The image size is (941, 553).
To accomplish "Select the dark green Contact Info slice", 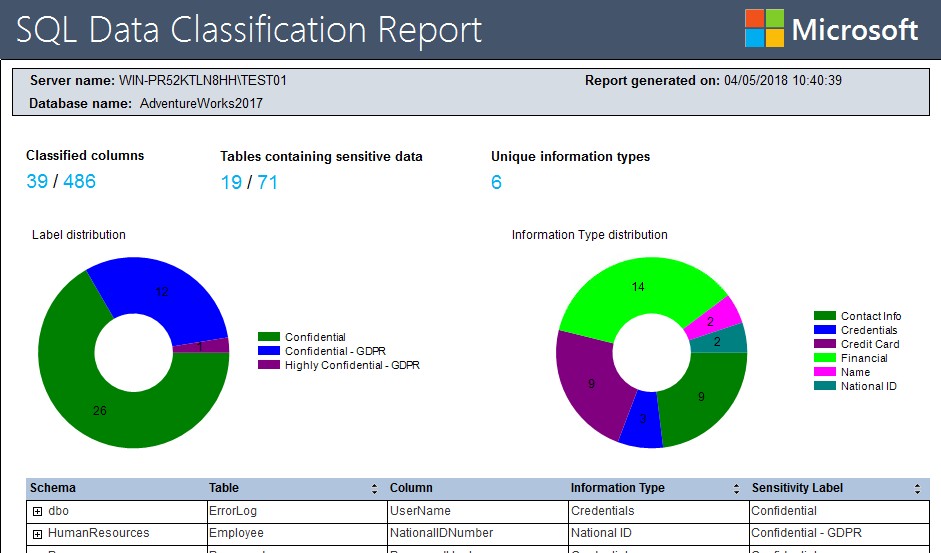I will (702, 396).
